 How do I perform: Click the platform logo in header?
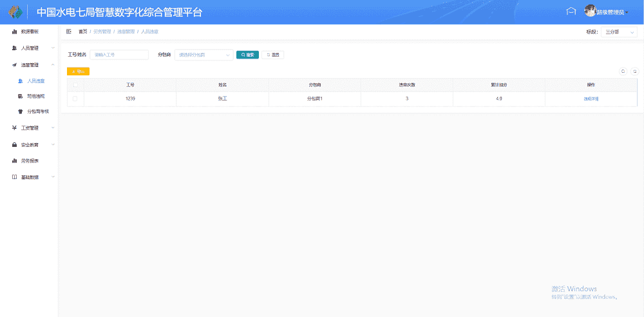[14, 12]
